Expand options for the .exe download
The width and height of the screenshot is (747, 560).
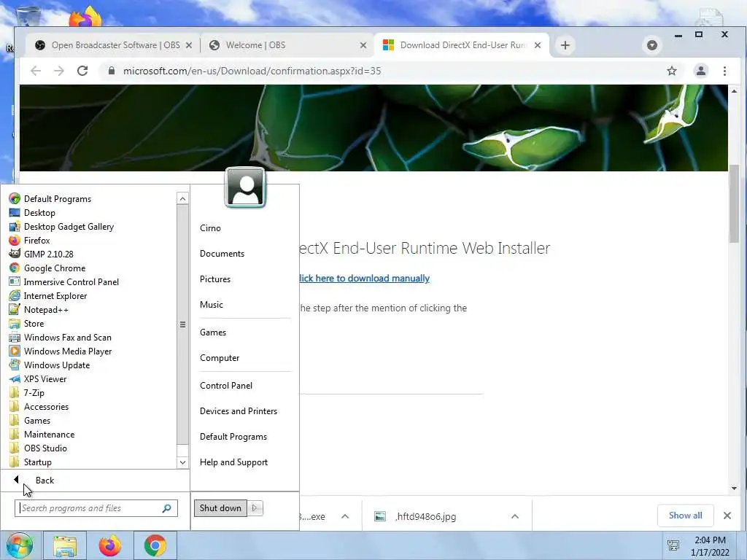(x=345, y=516)
